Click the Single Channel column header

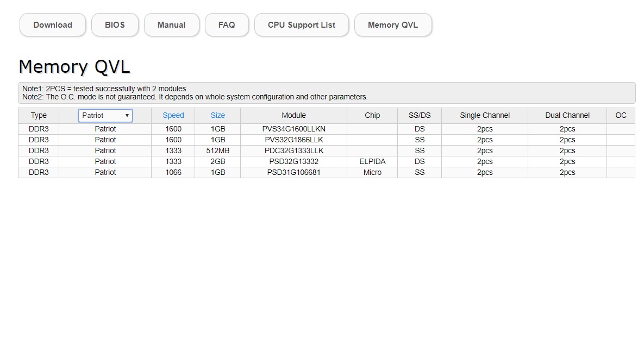485,115
